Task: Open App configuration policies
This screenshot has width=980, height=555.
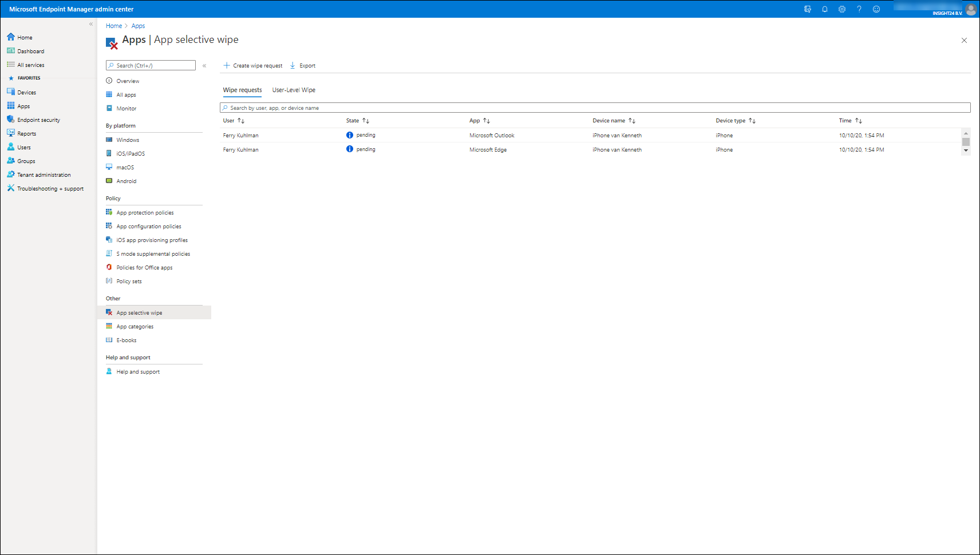Action: coord(149,226)
